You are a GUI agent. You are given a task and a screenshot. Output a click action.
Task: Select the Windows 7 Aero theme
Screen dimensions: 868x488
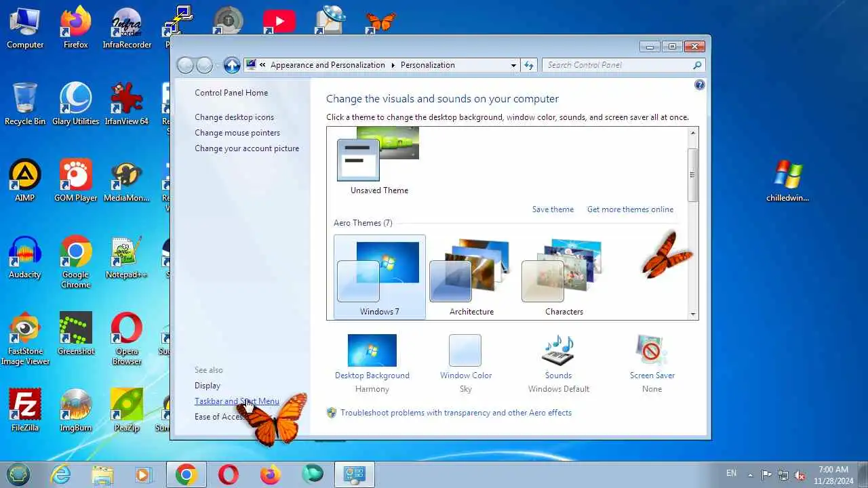pyautogui.click(x=380, y=277)
